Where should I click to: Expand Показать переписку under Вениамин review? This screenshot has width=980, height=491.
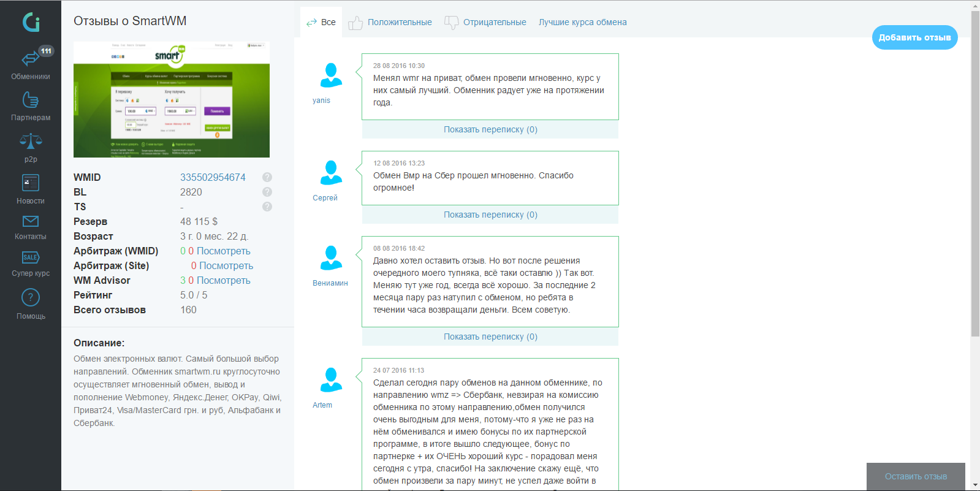point(490,337)
